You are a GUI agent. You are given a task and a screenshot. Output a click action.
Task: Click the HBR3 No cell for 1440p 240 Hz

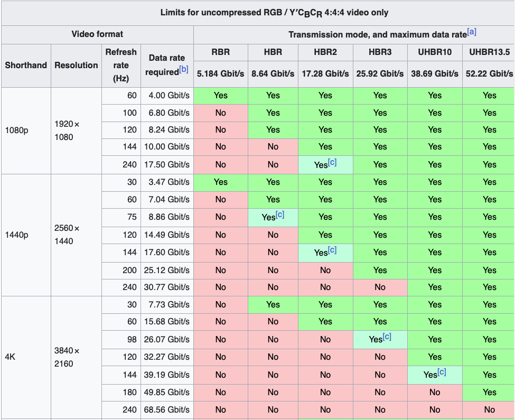coord(380,288)
